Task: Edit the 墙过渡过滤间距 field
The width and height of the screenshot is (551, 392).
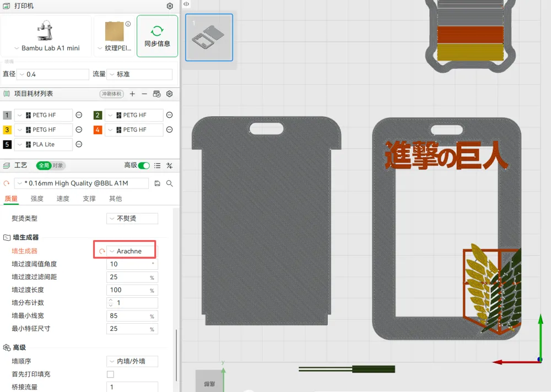Action: [132, 277]
